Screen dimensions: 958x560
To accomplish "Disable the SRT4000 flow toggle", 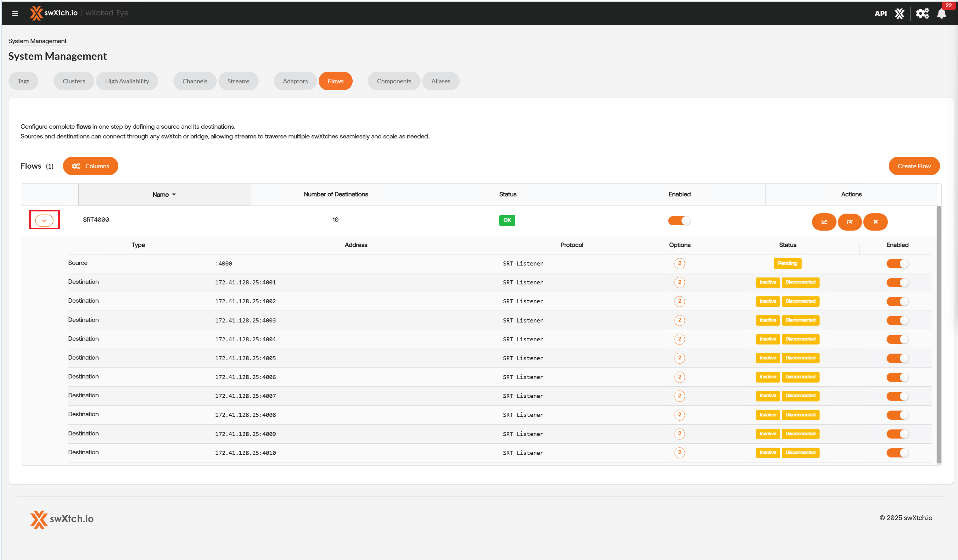I will point(679,221).
